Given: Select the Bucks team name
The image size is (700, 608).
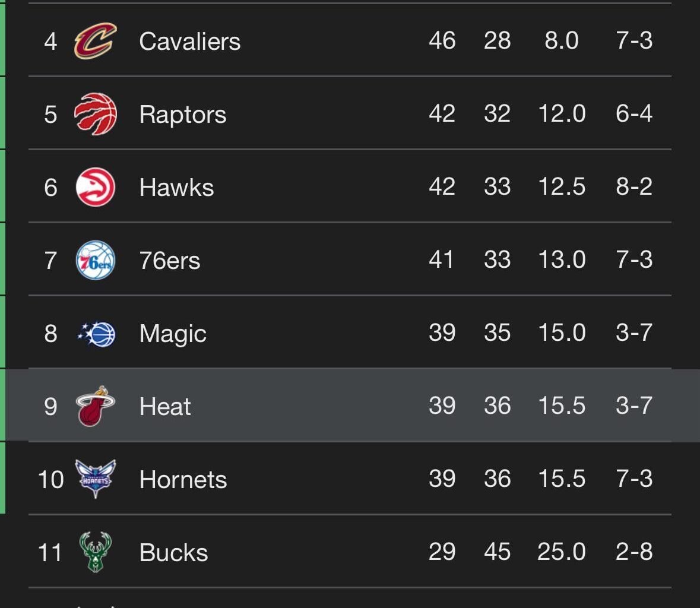Looking at the screenshot, I should tap(173, 553).
